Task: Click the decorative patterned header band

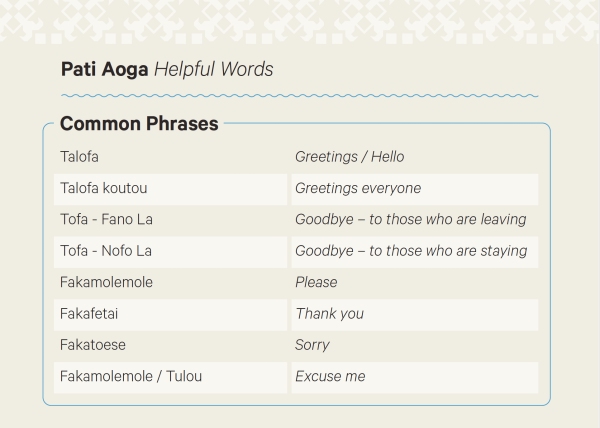Action: tap(300, 18)
